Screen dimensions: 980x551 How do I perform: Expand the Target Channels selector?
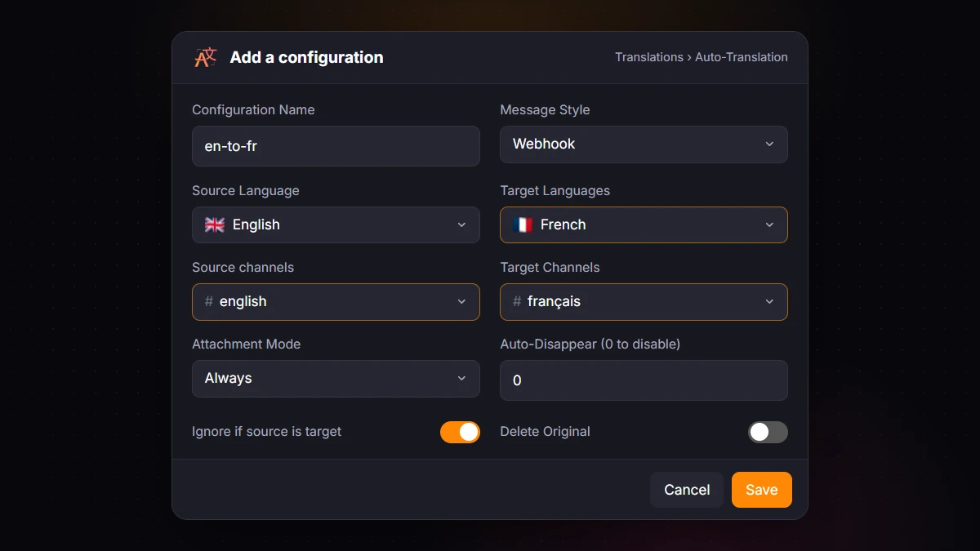tap(644, 301)
